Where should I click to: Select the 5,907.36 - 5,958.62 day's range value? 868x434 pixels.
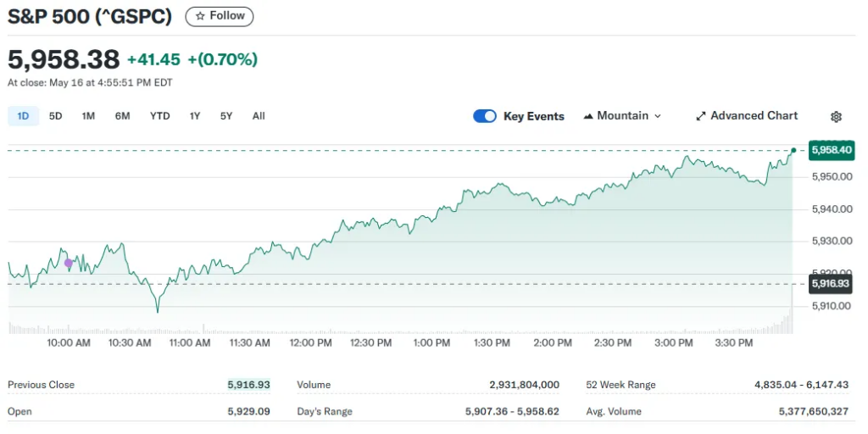[512, 412]
